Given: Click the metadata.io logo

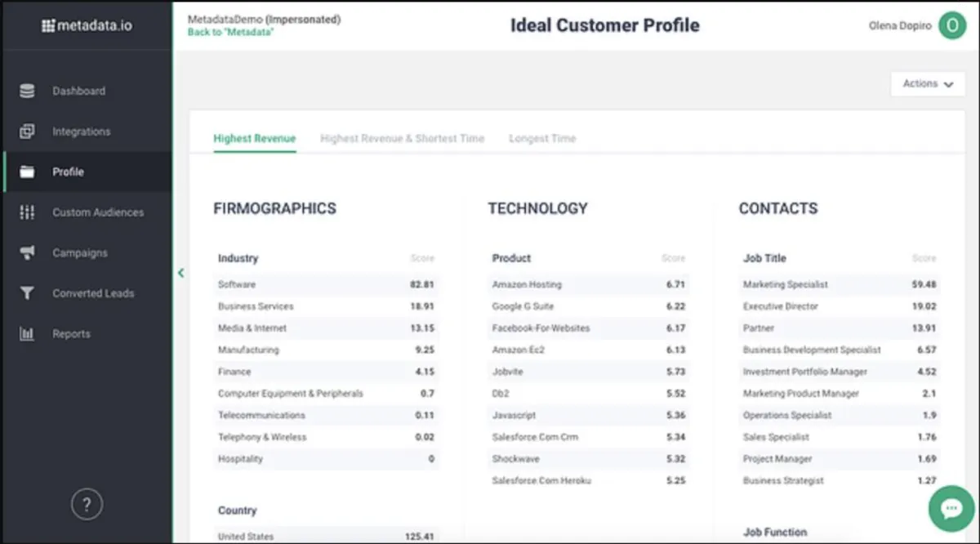Looking at the screenshot, I should coord(85,26).
